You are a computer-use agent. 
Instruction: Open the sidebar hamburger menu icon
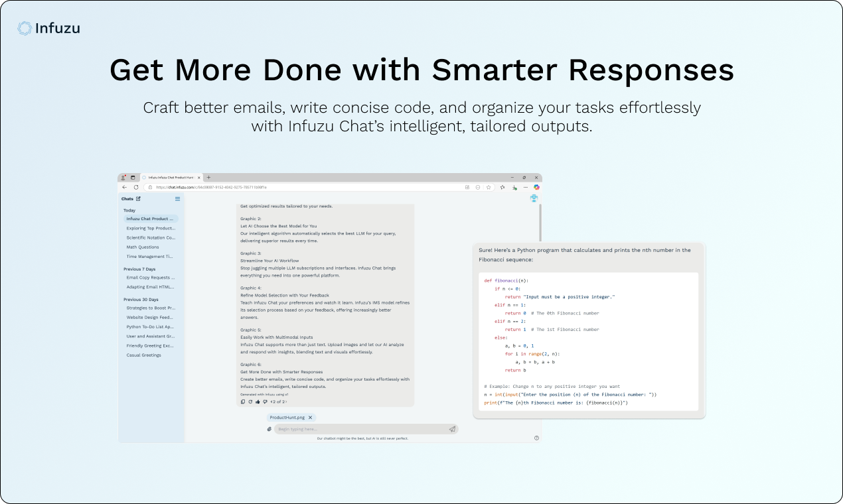click(x=177, y=199)
